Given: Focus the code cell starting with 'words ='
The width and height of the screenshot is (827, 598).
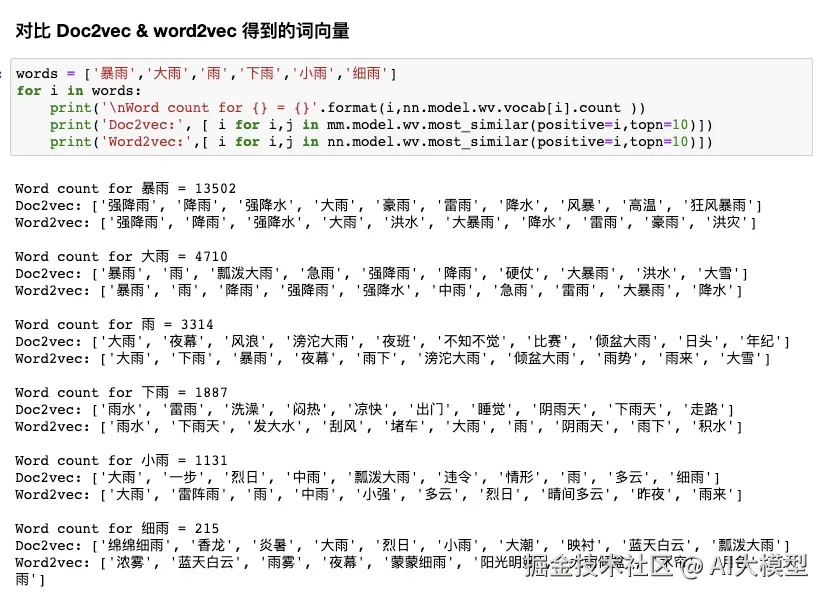Looking at the screenshot, I should (411, 107).
